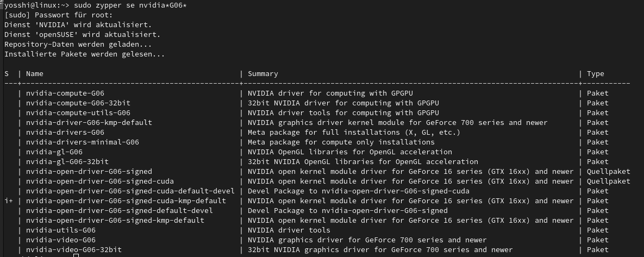Click 'Paket' type in nvidia-drivers-G06 row
Image resolution: width=644 pixels, height=257 pixels.
click(x=598, y=133)
